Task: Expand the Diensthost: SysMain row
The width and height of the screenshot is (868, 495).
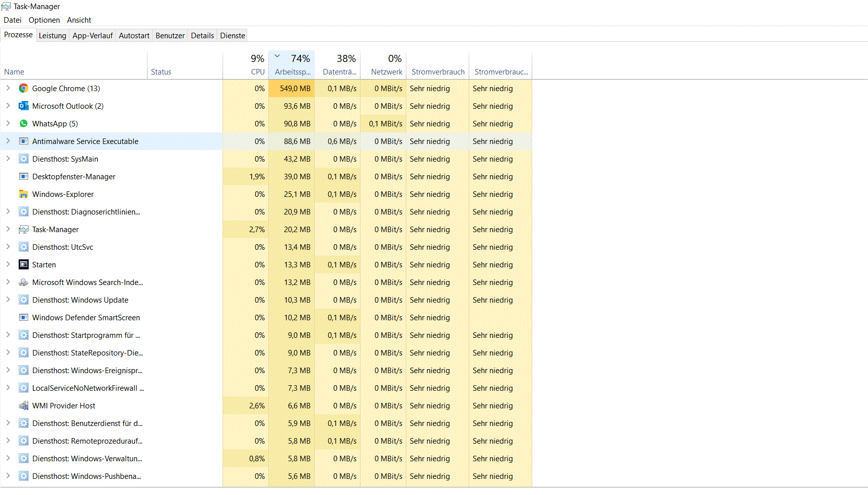Action: pos(8,159)
